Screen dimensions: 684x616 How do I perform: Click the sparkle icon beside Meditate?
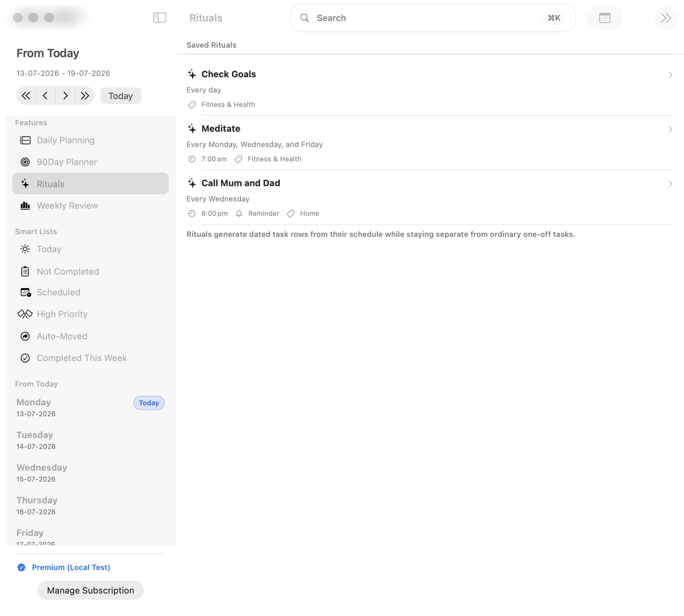(x=192, y=128)
